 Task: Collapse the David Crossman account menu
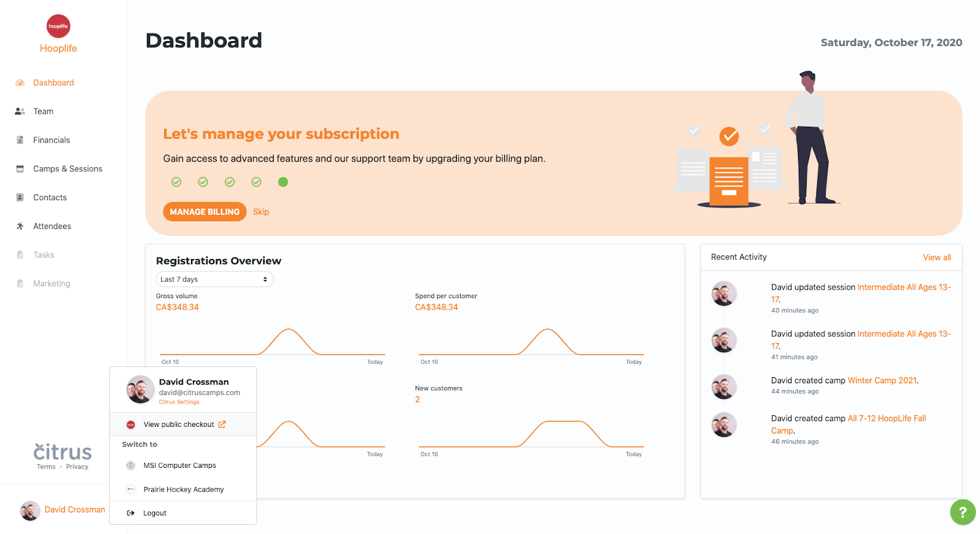coord(62,510)
